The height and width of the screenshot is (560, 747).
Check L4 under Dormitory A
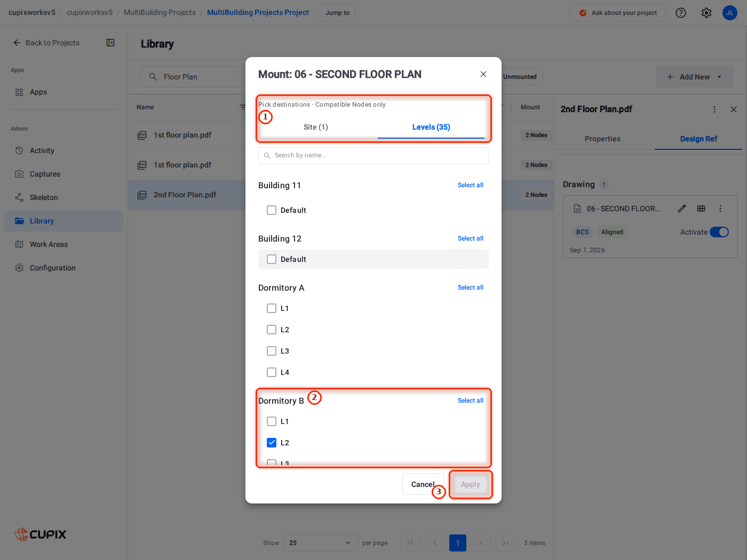click(272, 372)
